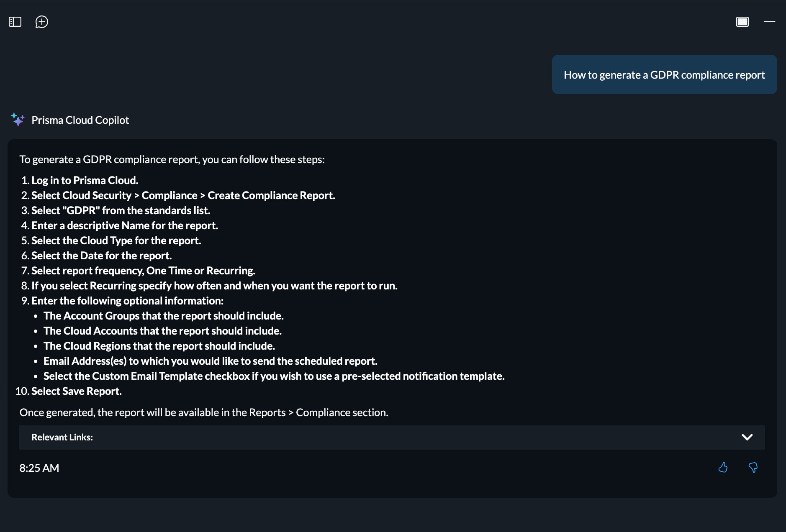Click the 8:25 AM timestamp
The width and height of the screenshot is (786, 532).
[x=39, y=468]
